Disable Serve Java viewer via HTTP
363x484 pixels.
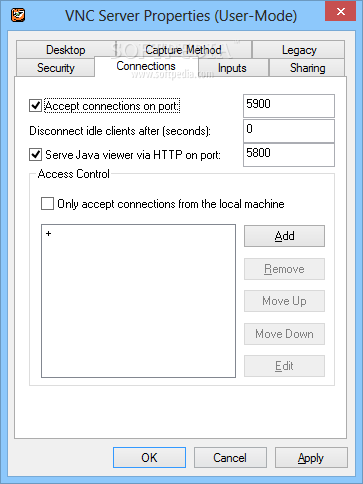35,155
